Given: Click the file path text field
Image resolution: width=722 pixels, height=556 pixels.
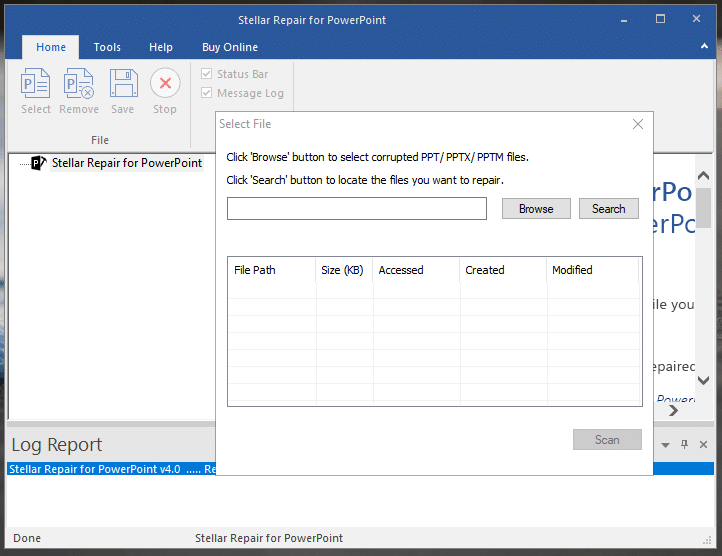Looking at the screenshot, I should pos(356,209).
